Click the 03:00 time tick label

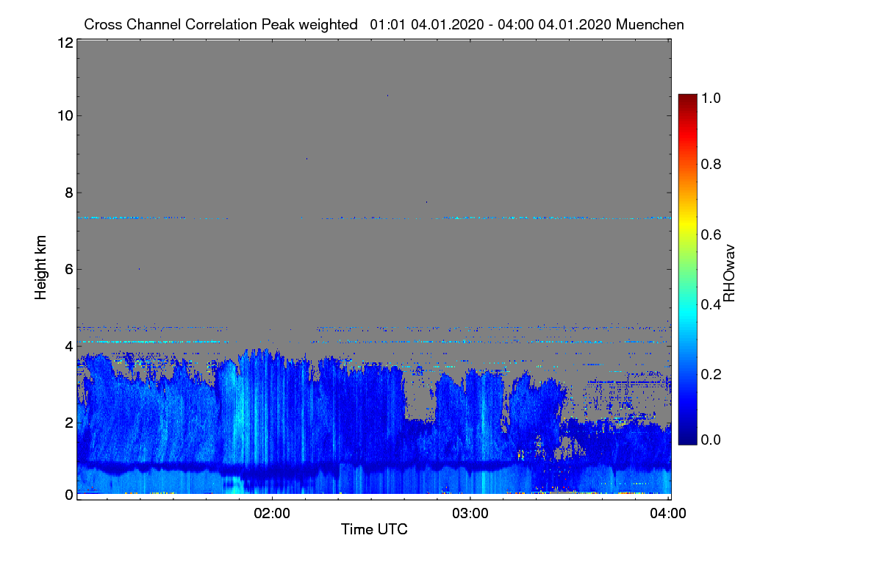470,514
